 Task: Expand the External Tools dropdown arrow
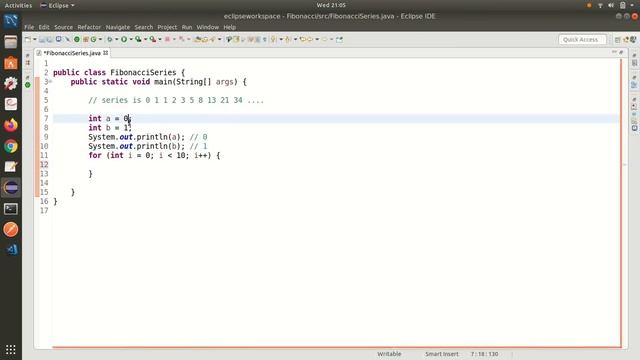(x=160, y=40)
